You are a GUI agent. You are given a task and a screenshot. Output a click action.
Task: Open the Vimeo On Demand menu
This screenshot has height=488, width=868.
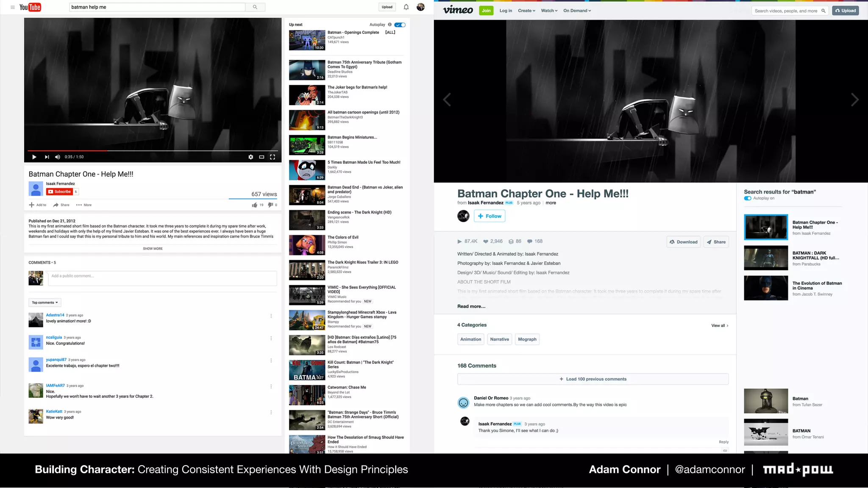[x=577, y=11]
